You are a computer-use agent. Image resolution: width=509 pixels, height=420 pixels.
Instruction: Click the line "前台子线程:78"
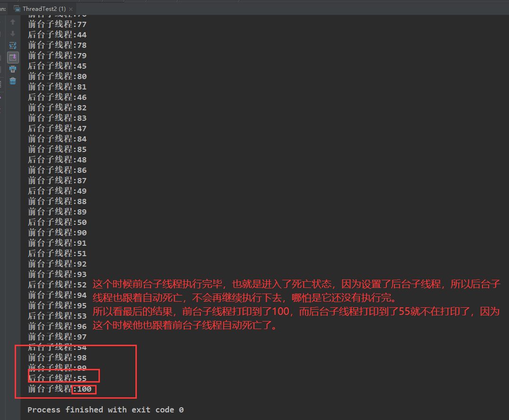tap(57, 45)
